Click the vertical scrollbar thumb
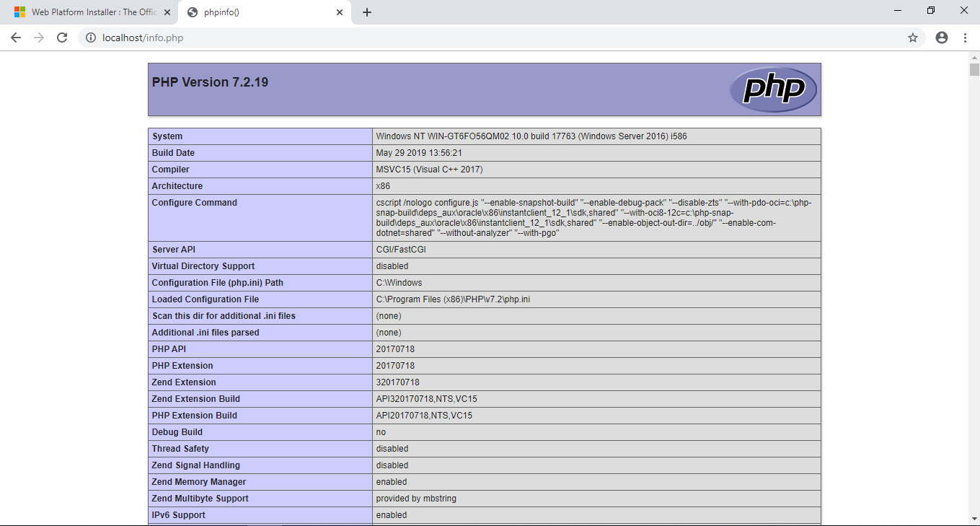980x526 pixels. click(974, 69)
